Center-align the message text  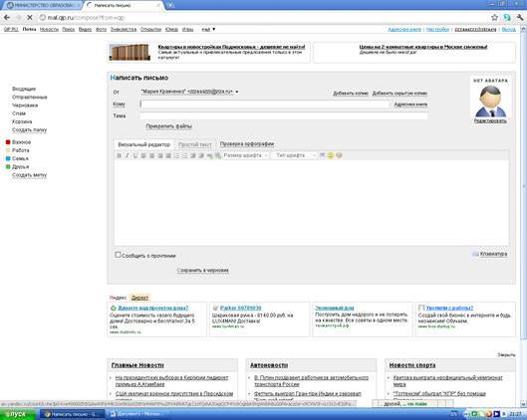tap(151, 155)
